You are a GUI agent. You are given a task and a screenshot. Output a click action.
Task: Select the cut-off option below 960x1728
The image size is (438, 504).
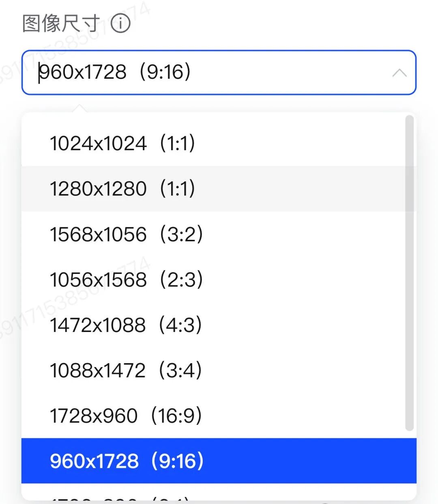coord(122,498)
